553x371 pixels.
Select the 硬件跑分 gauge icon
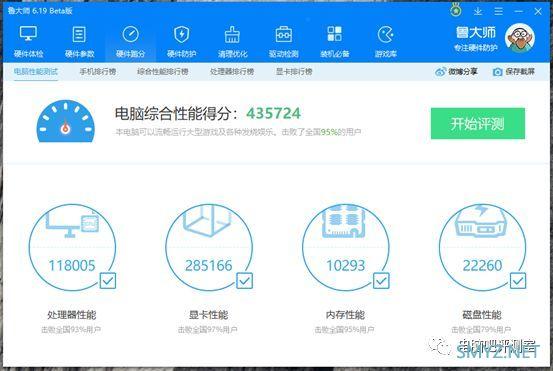[x=130, y=34]
